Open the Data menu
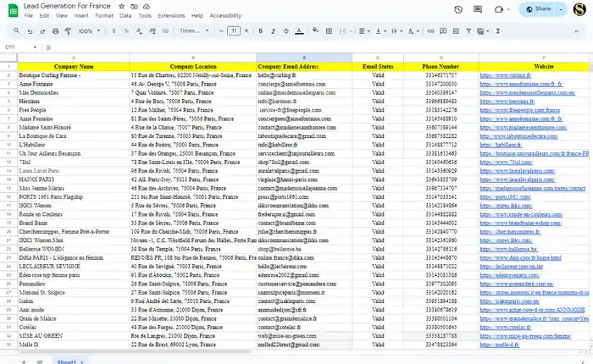Viewport: 593px width, 364px height. click(125, 15)
